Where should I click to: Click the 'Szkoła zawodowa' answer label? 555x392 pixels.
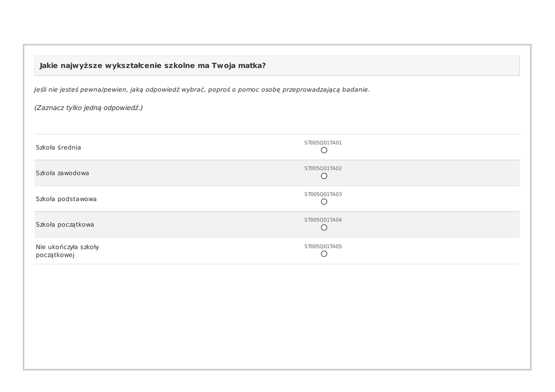tap(62, 173)
